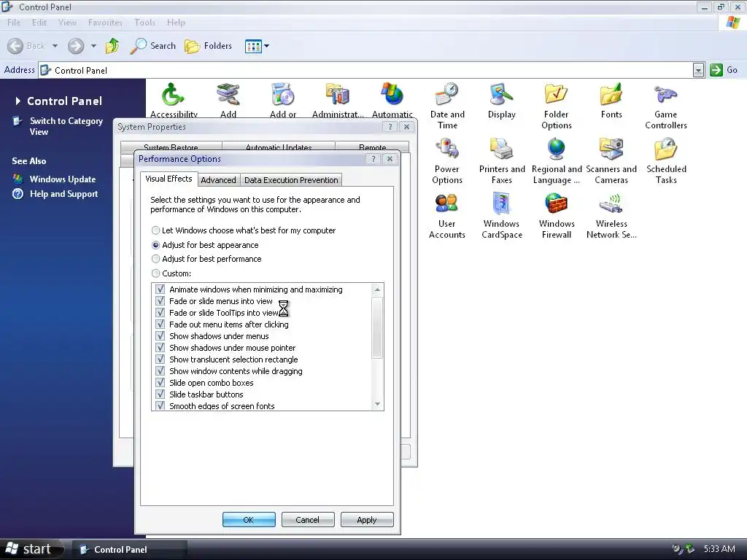Open Fonts folder icon
This screenshot has height=560, width=747.
coord(611,94)
